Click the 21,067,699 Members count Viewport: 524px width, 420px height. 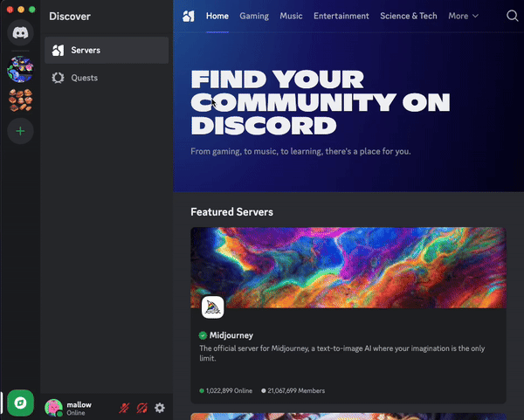[293, 390]
